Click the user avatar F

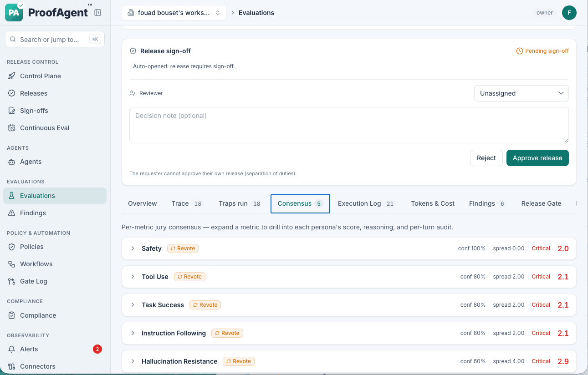(569, 13)
